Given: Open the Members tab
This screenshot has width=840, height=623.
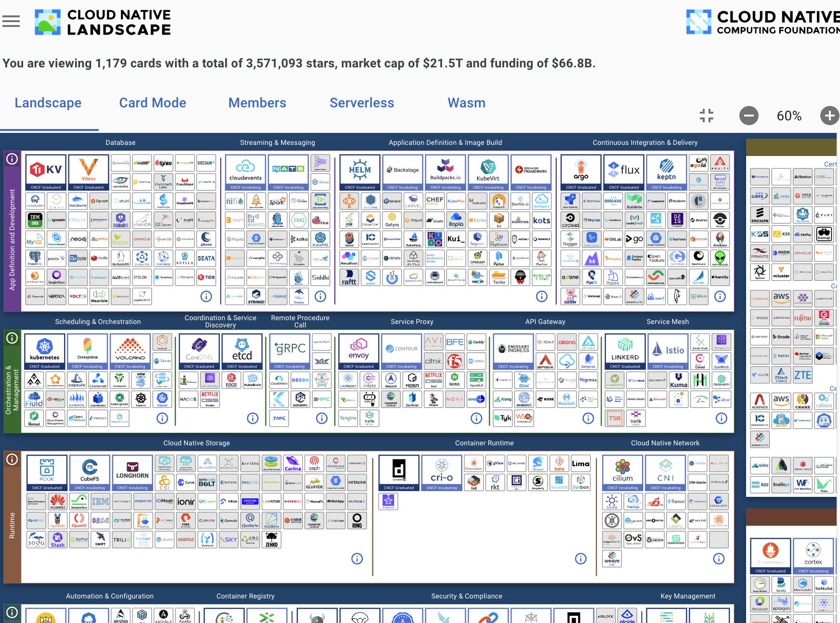Looking at the screenshot, I should click(x=257, y=103).
